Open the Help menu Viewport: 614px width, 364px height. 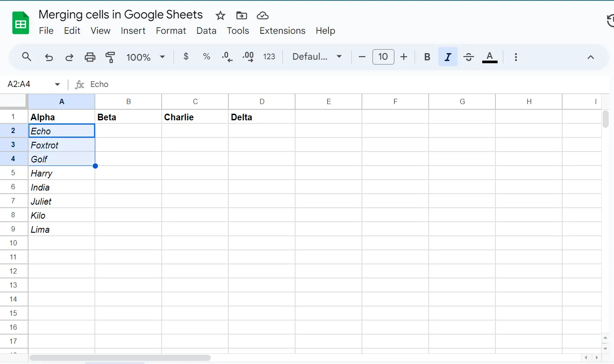point(325,31)
